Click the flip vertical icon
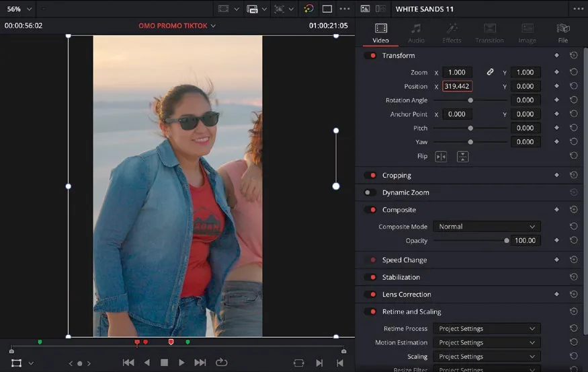Viewport: 588px width, 372px height. click(x=463, y=157)
